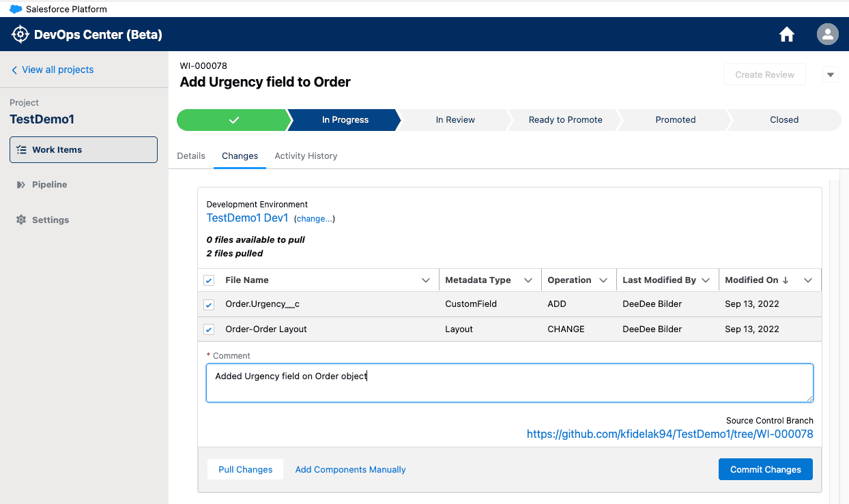Select the Ready to Promote stage
Screen dimensions: 849x504
click(x=565, y=120)
